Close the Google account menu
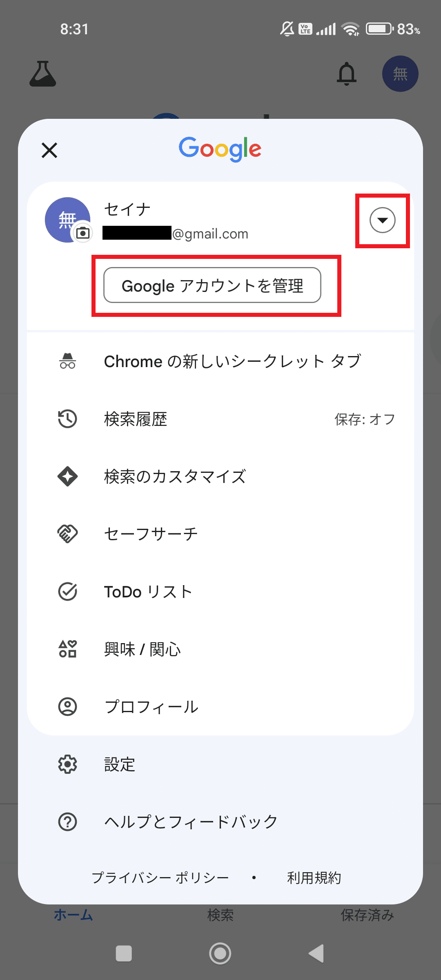 pos(49,150)
